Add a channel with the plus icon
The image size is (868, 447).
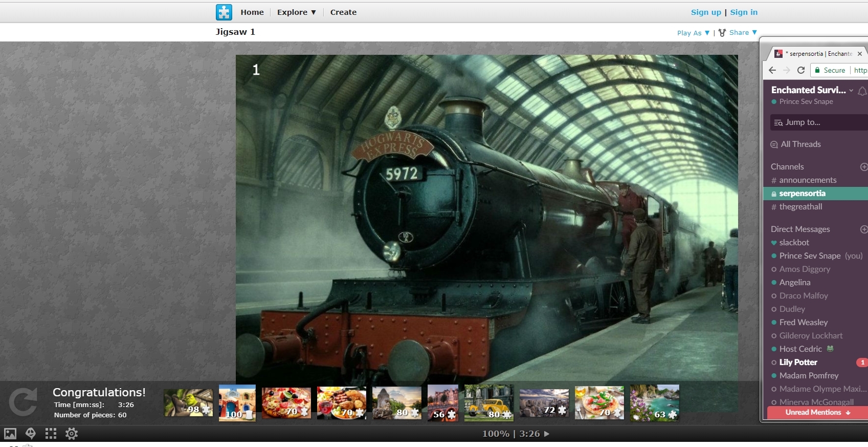click(864, 167)
